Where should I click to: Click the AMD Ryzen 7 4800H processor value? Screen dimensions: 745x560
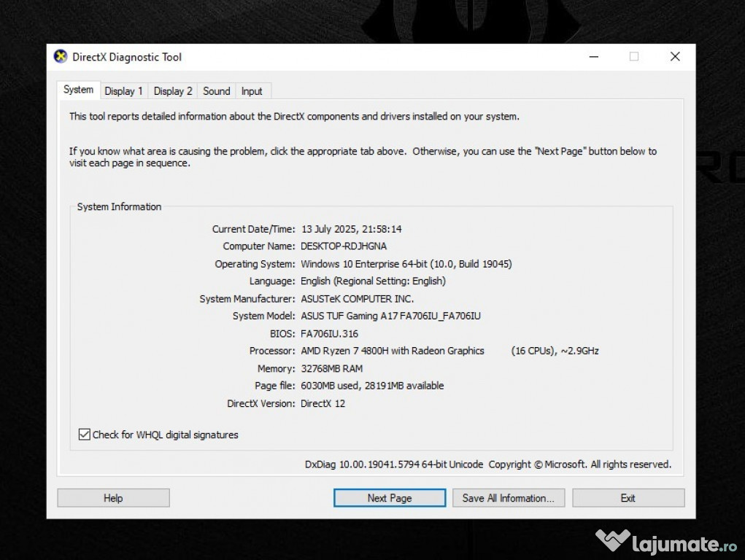[x=393, y=351]
